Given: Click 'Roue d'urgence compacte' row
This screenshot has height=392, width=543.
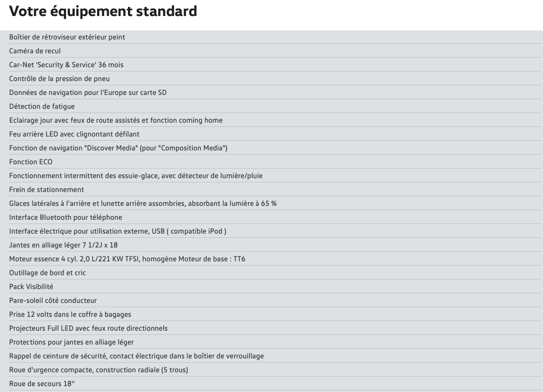Looking at the screenshot, I should [x=275, y=370].
